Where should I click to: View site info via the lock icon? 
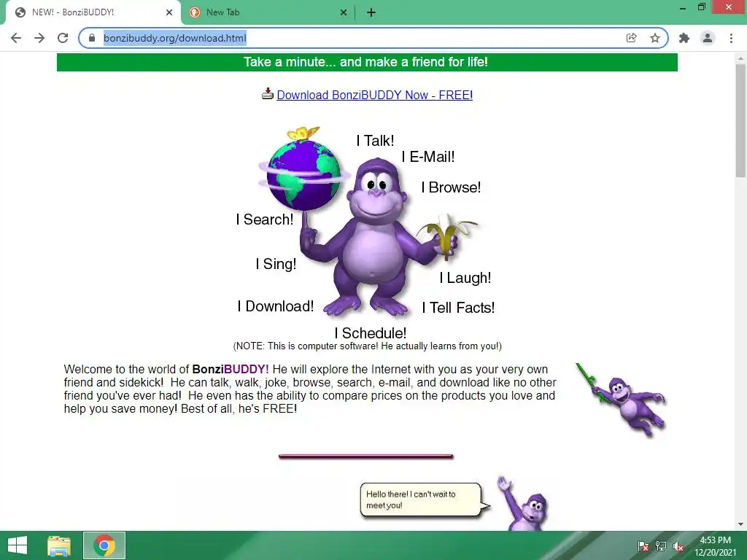(92, 38)
